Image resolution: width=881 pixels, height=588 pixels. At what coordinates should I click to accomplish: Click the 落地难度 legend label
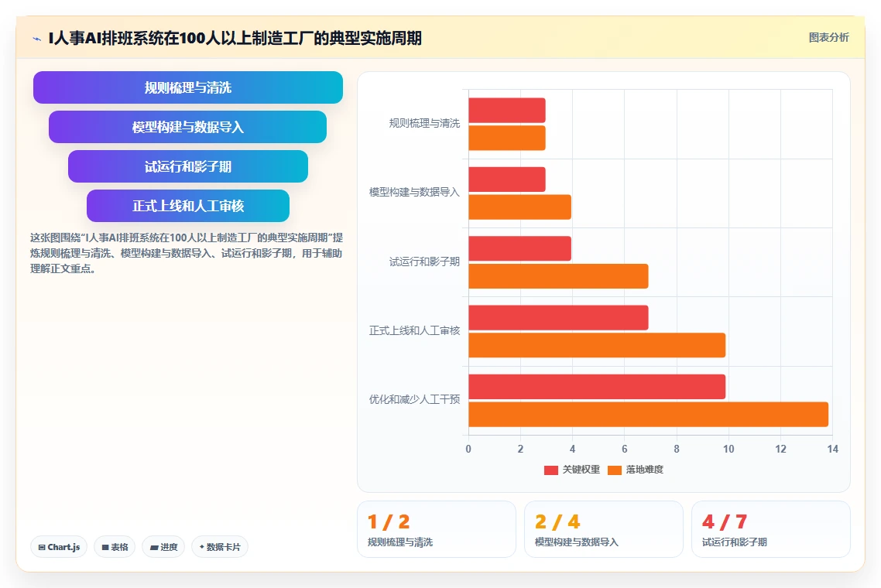coord(644,470)
